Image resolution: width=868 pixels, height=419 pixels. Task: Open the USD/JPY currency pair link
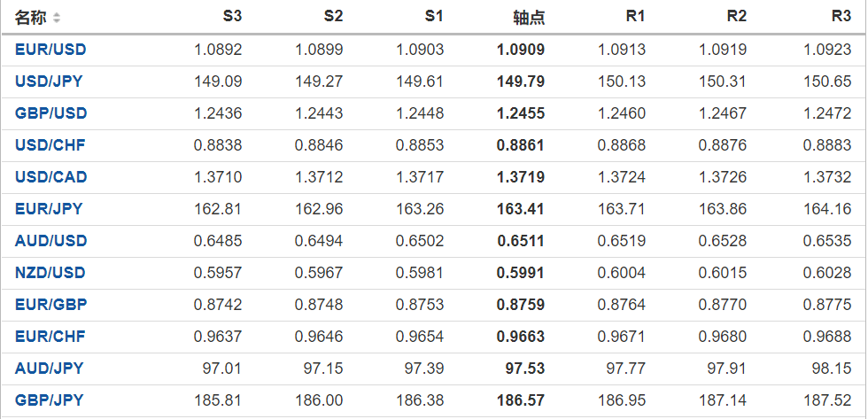click(50, 81)
